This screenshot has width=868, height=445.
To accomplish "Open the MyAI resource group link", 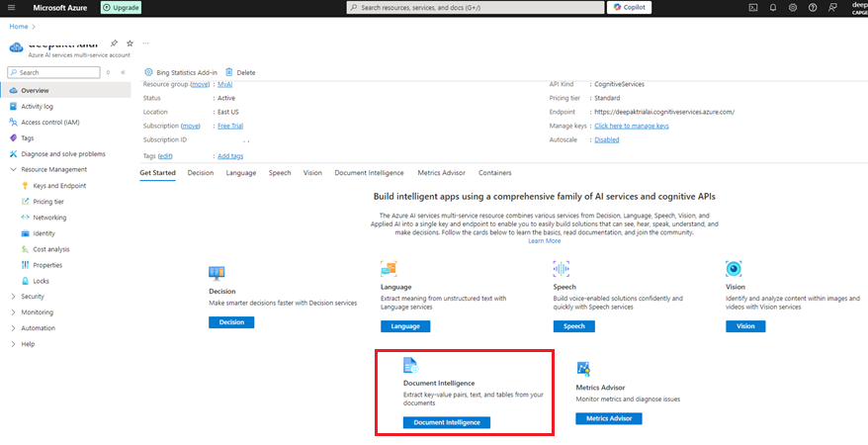I will tap(225, 85).
